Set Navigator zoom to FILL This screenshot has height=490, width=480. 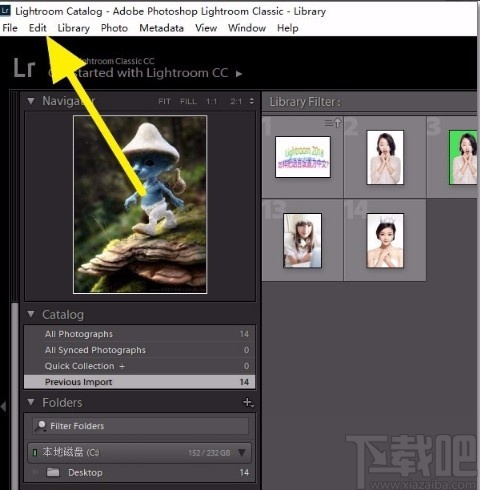coord(188,101)
